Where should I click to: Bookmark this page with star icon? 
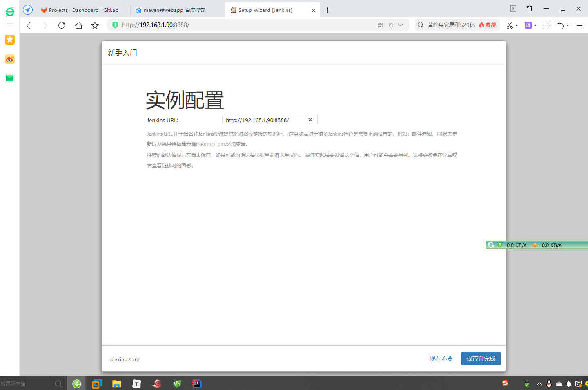coord(95,25)
